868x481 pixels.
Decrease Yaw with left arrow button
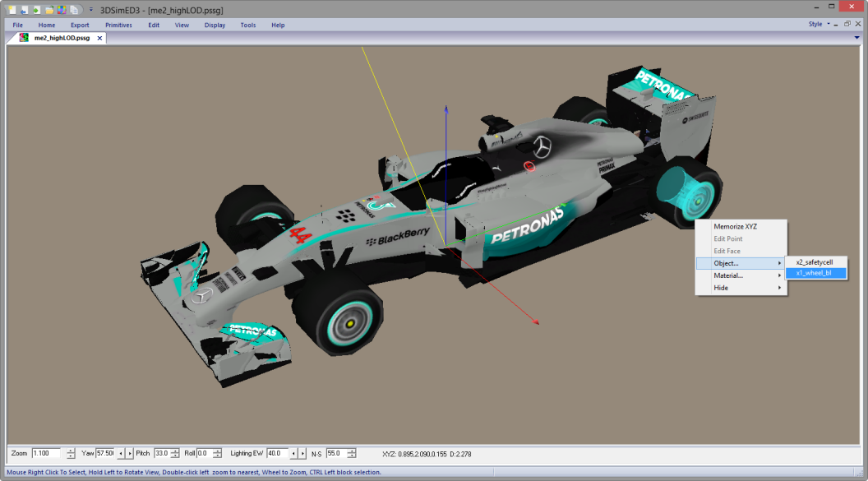[x=121, y=453]
